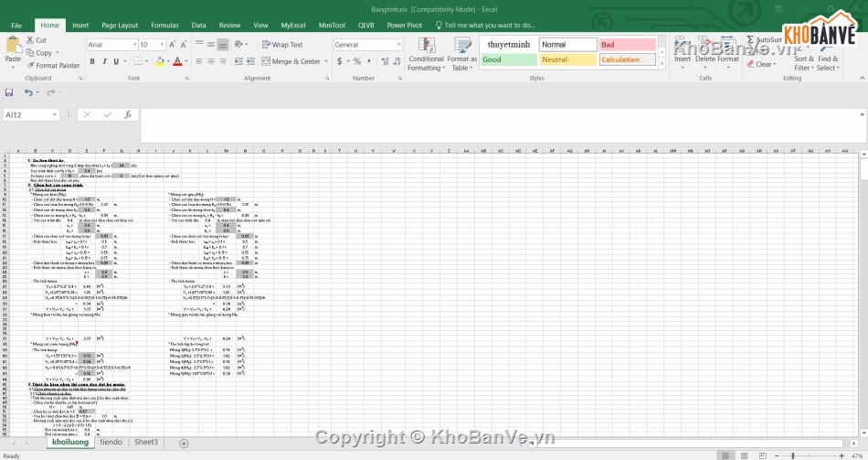The width and height of the screenshot is (868, 460).
Task: Increase indent in Alignment group
Action: [250, 61]
